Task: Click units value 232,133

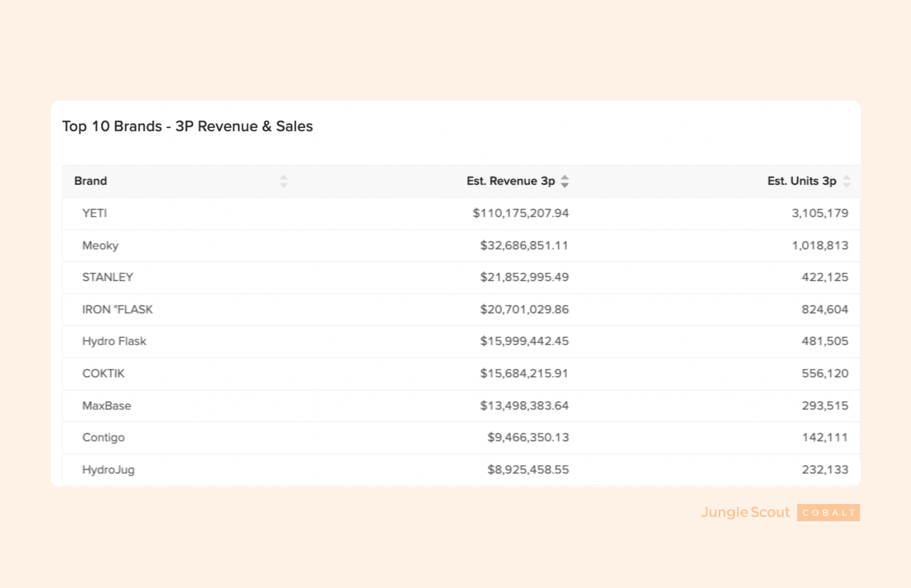Action: (825, 470)
